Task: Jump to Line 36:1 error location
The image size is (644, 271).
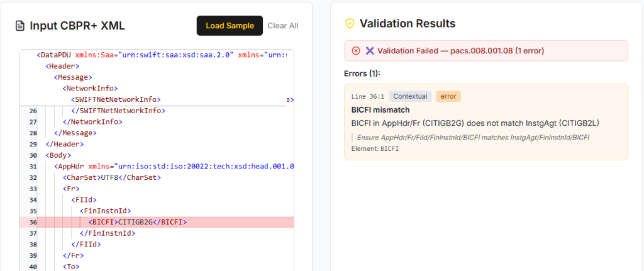Action: [367, 96]
